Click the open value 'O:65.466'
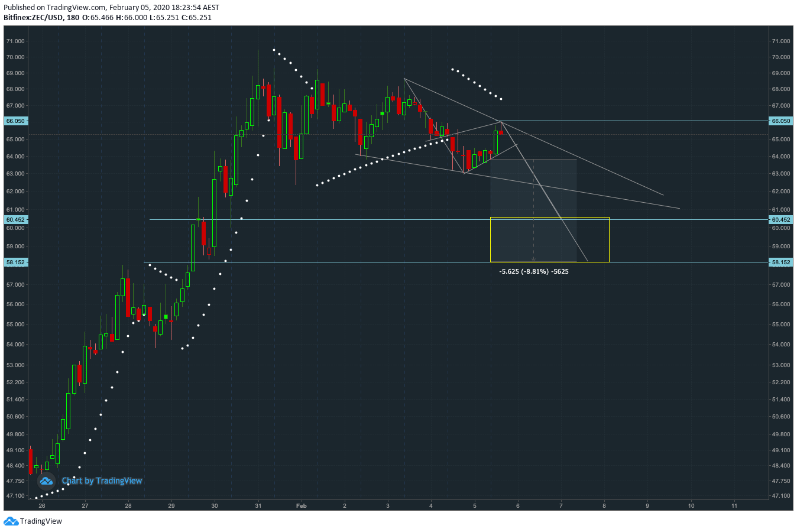Image resolution: width=797 pixels, height=532 pixels. (x=98, y=18)
